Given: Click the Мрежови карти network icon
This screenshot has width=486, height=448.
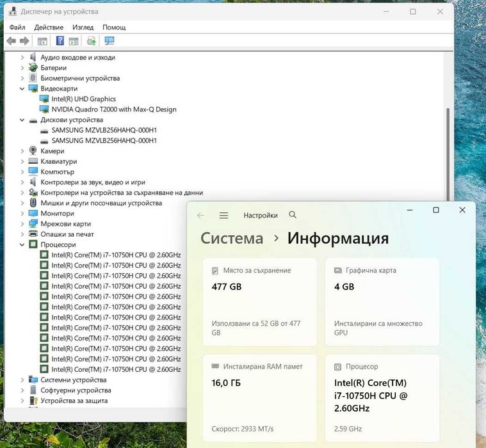Looking at the screenshot, I should [x=33, y=223].
